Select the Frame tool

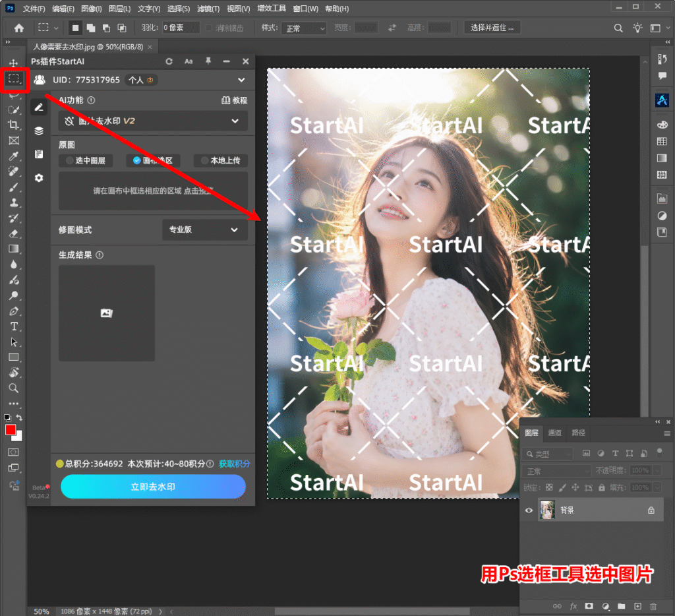[14, 140]
